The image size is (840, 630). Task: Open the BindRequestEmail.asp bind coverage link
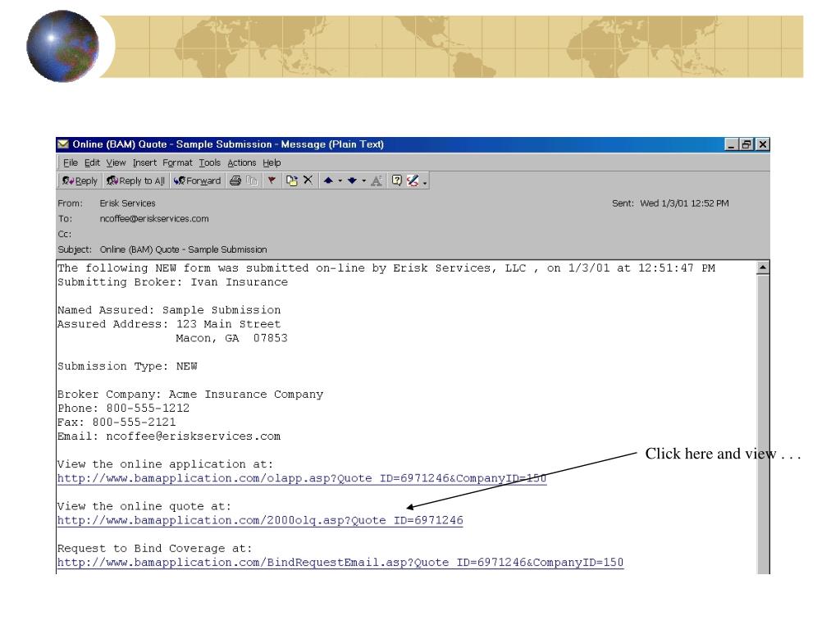[x=340, y=563]
